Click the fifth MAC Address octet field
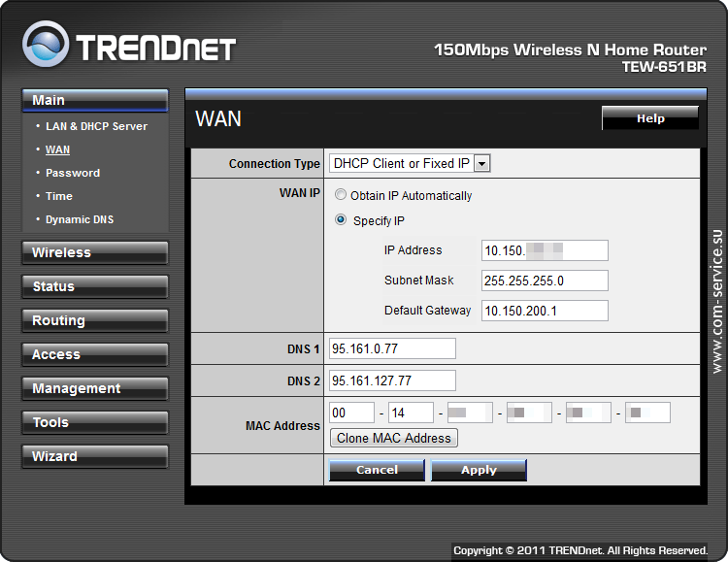 tap(588, 413)
